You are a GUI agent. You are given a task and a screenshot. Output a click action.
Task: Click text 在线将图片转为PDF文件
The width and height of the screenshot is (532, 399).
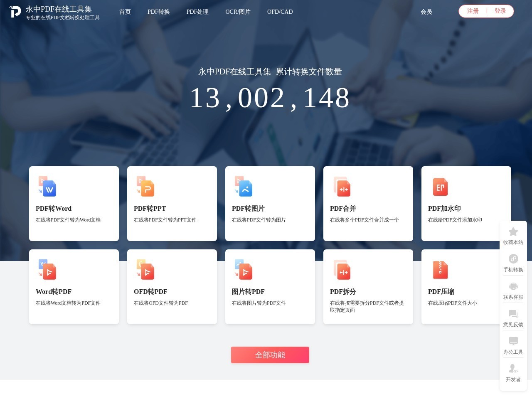click(259, 303)
